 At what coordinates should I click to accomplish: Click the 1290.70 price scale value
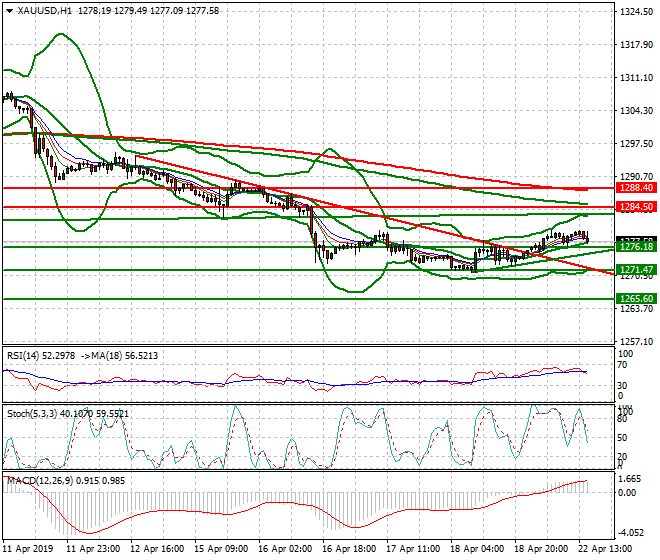pyautogui.click(x=636, y=176)
